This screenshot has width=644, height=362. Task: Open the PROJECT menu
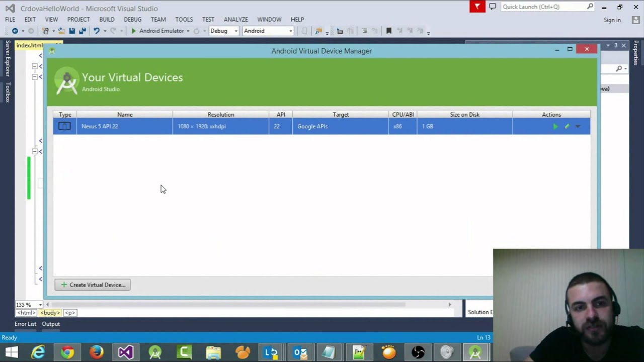(78, 20)
